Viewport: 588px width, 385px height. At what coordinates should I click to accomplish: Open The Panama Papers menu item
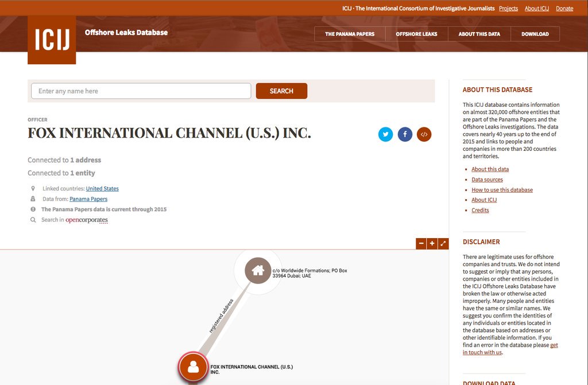pos(350,34)
